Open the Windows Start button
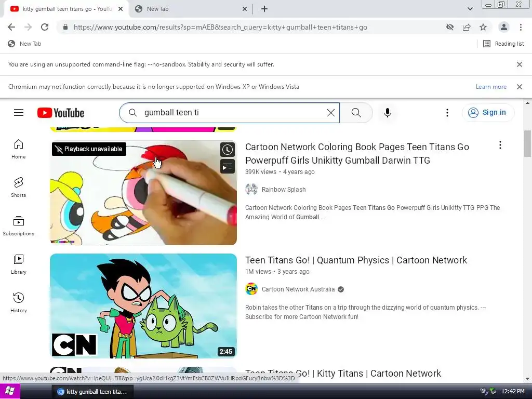The width and height of the screenshot is (532, 399). coord(10,392)
